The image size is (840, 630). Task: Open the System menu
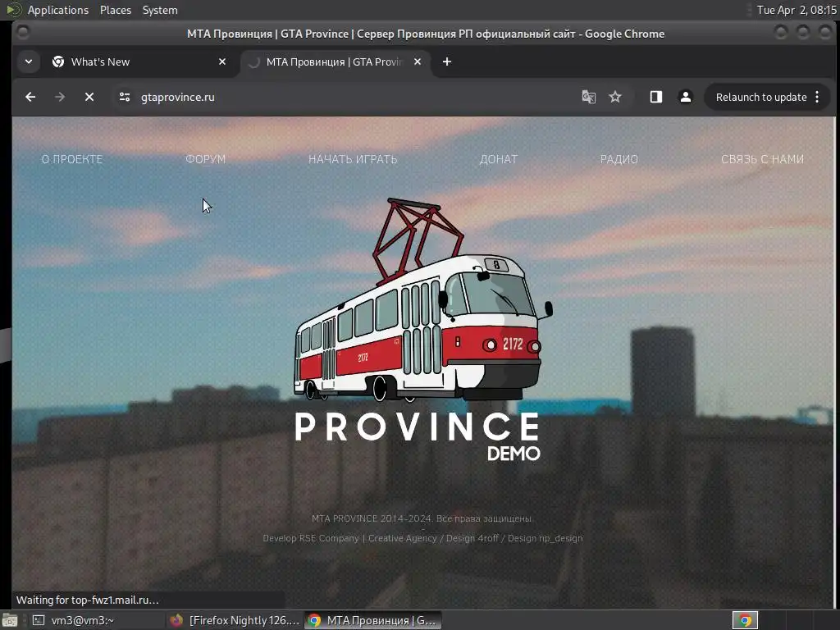pos(160,10)
